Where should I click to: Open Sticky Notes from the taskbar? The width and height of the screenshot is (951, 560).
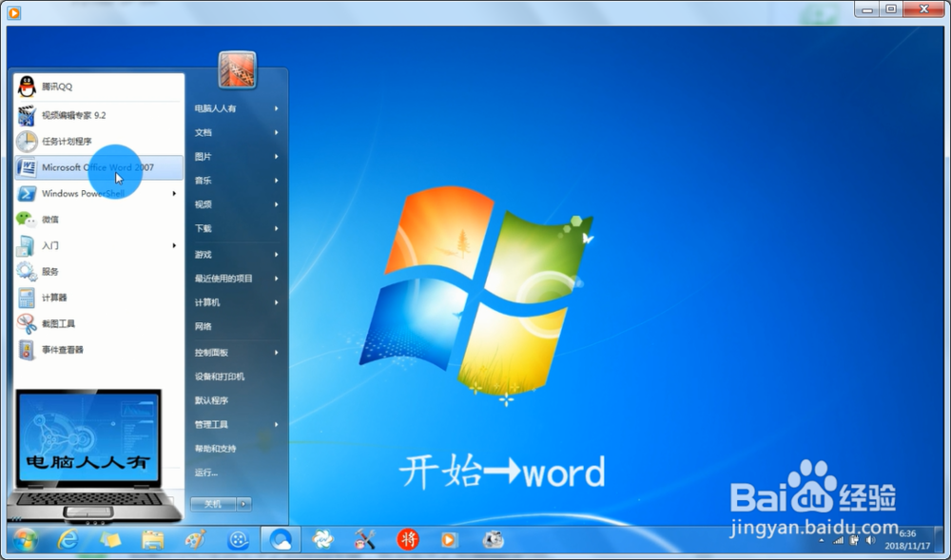click(109, 539)
